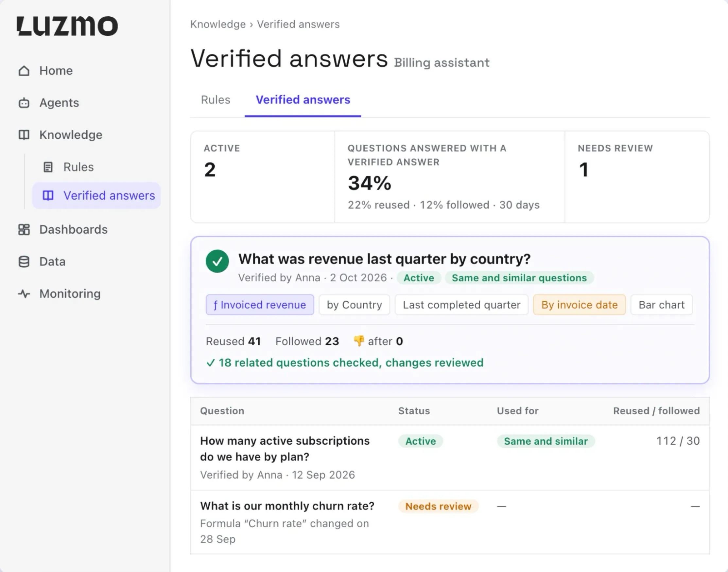Click the Verified answers breadcrumb
This screenshot has width=728, height=572.
tap(298, 24)
